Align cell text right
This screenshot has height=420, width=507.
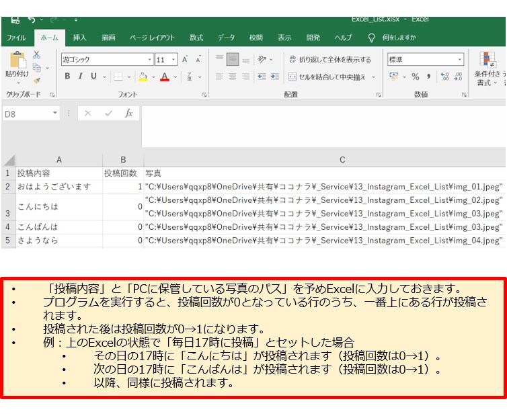(246, 77)
